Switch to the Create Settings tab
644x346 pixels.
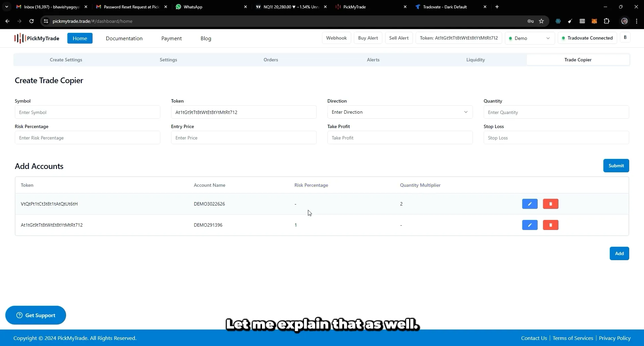tap(66, 60)
